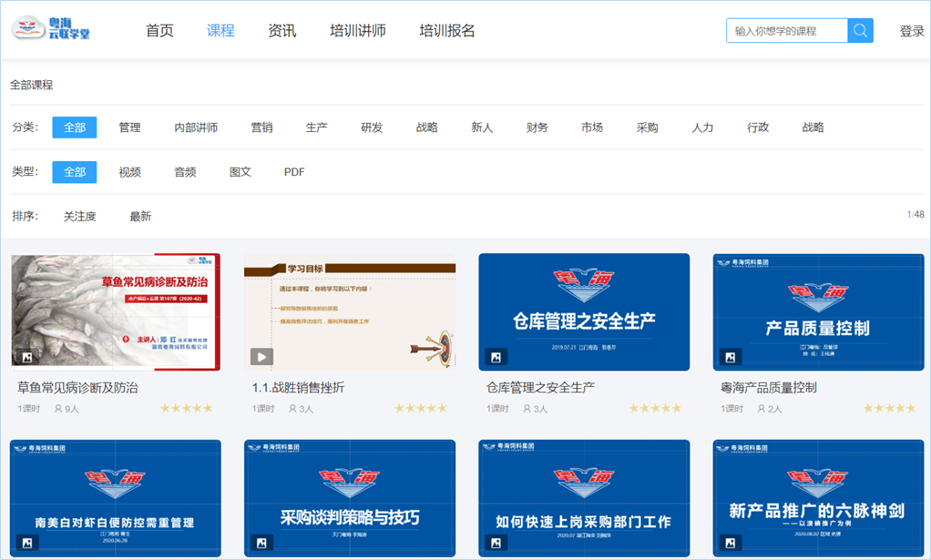Filter category by 人力

[702, 127]
